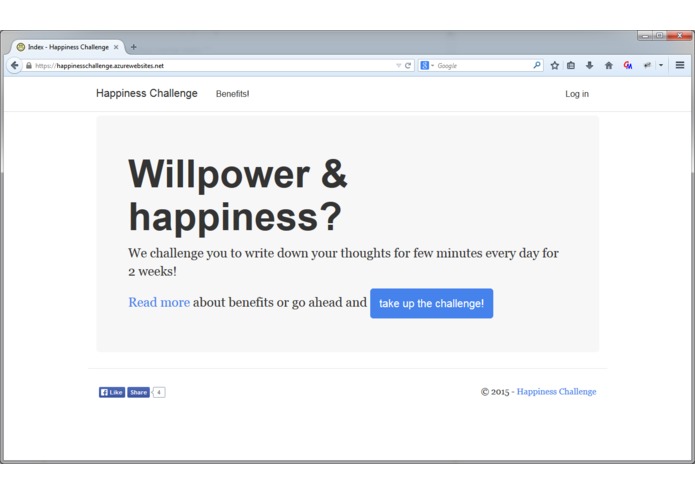Click the Greasemonkey toolbar icon
This screenshot has width=695, height=494.
628,66
